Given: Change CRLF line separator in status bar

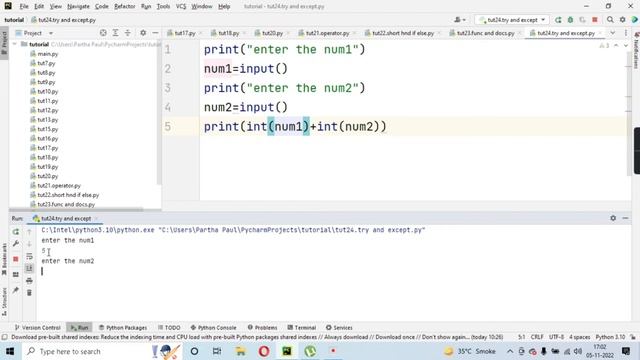Looking at the screenshot, I should tap(537, 337).
